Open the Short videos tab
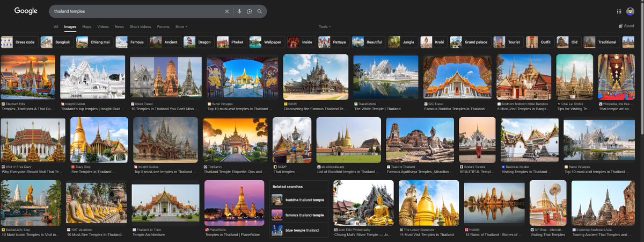 (x=141, y=26)
